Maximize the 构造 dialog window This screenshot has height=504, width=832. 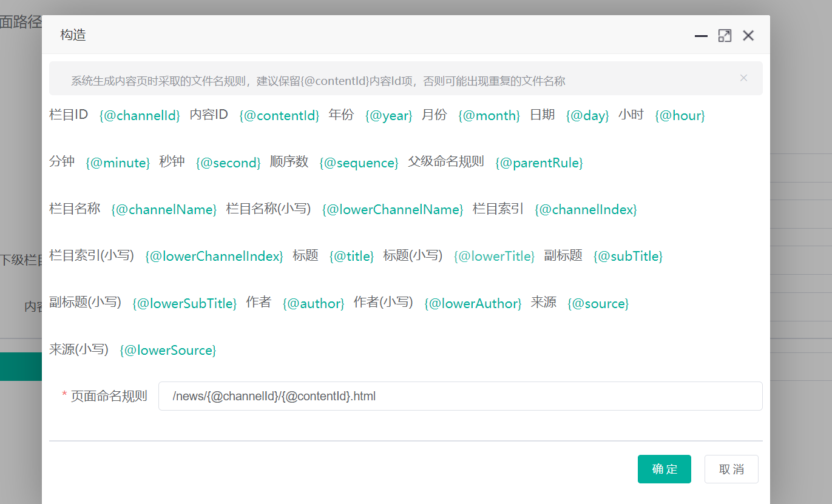[x=725, y=36]
